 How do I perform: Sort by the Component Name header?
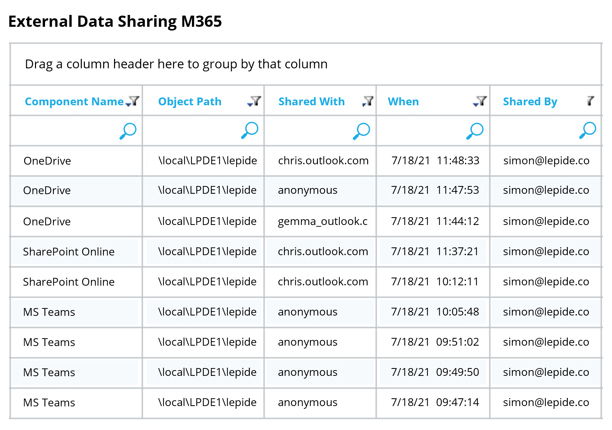73,101
